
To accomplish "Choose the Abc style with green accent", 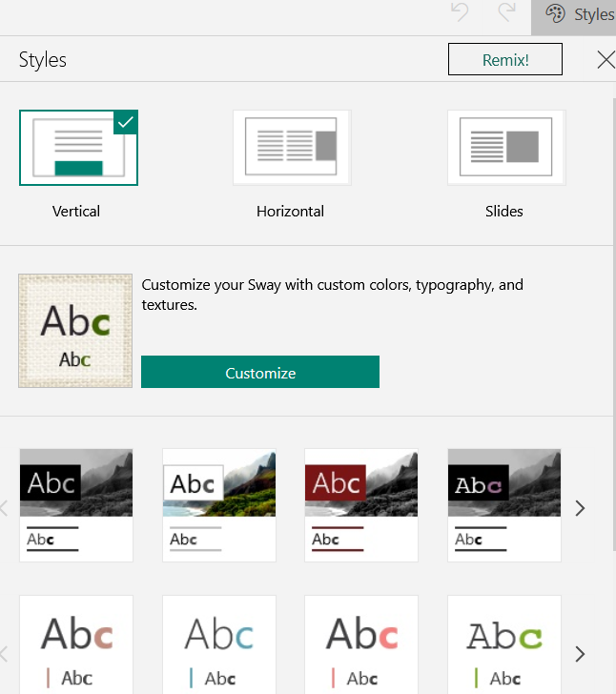I will click(504, 645).
